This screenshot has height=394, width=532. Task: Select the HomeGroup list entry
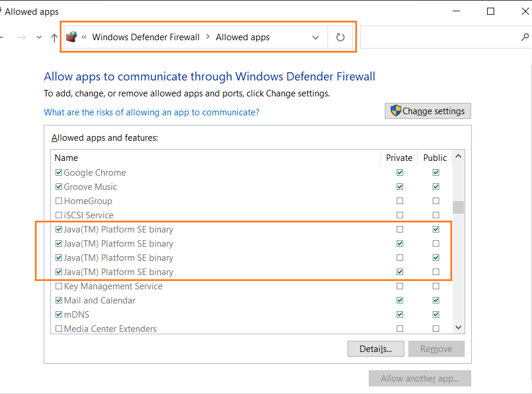[x=88, y=201]
